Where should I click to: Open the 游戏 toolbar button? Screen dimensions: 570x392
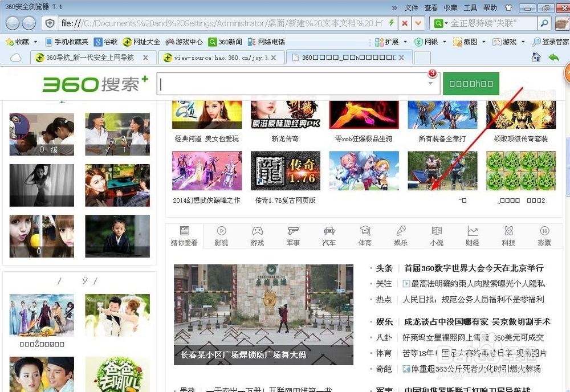[504, 42]
